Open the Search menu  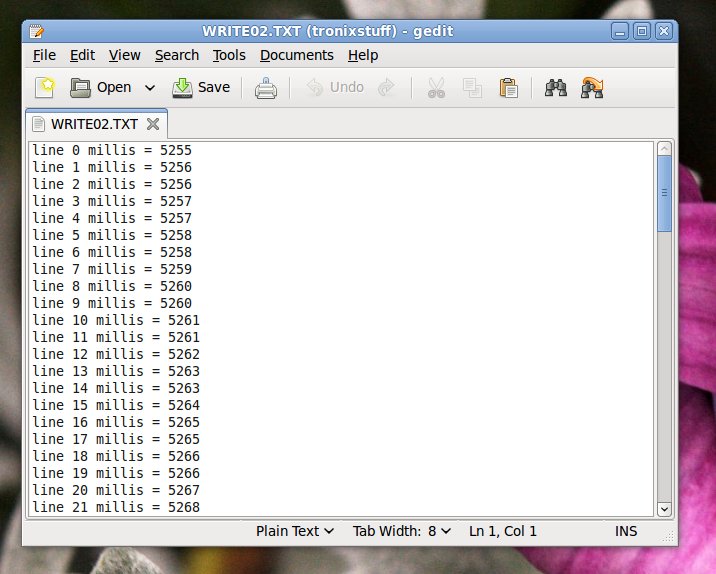177,55
